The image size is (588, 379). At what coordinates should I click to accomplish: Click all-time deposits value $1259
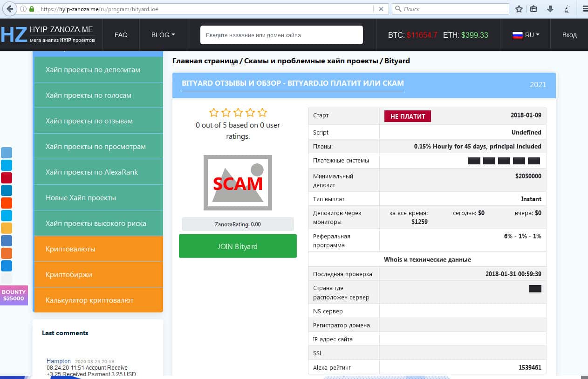(x=419, y=222)
